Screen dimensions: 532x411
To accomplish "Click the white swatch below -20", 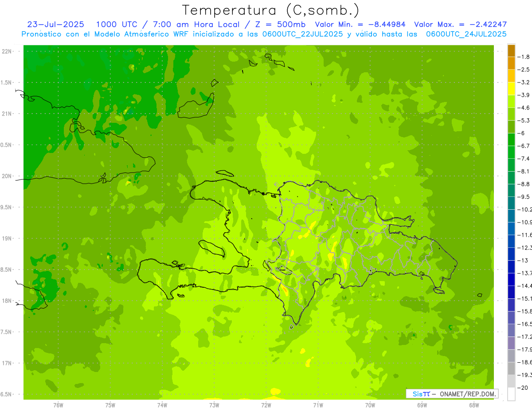I will pyautogui.click(x=511, y=394).
